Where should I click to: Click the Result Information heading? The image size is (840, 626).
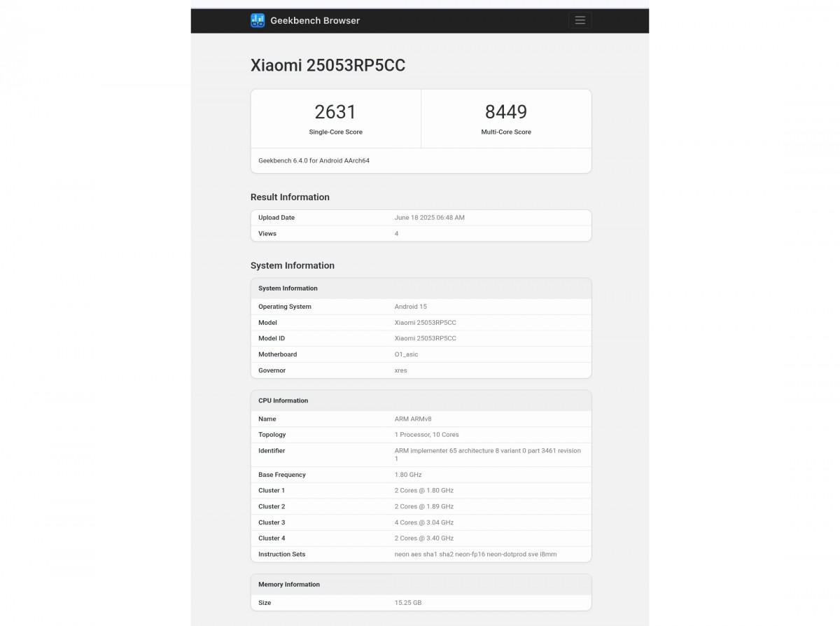pyautogui.click(x=290, y=197)
